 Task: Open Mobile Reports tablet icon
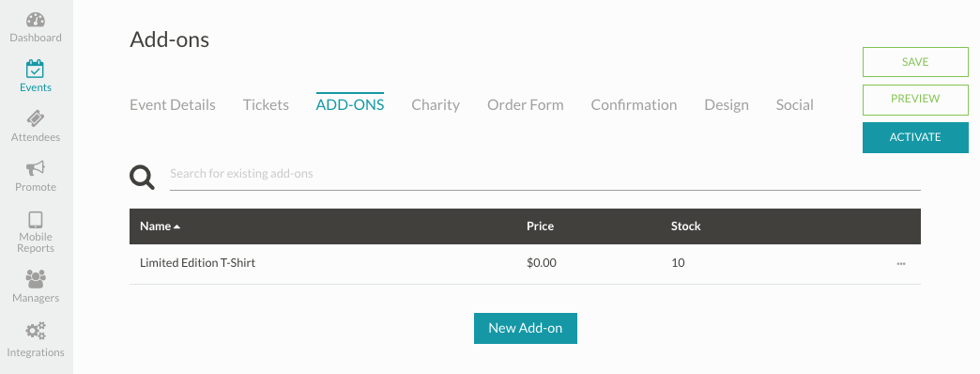tap(36, 220)
